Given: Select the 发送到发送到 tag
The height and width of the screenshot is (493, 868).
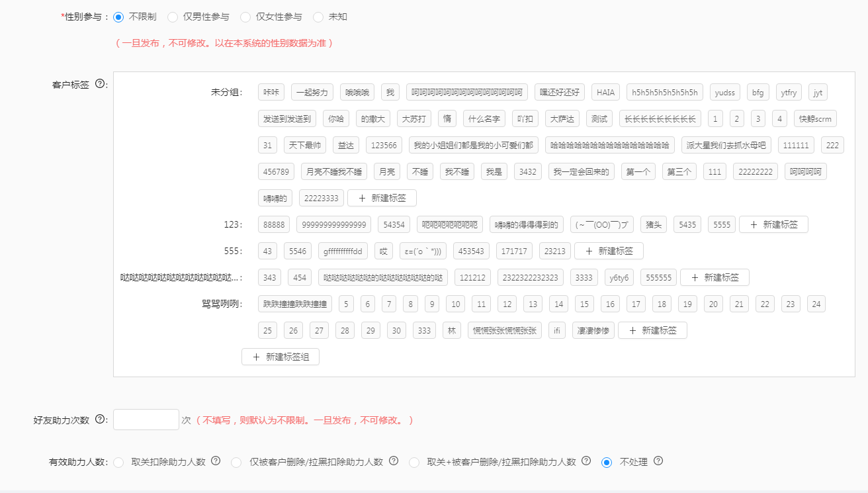Looking at the screenshot, I should click(287, 118).
